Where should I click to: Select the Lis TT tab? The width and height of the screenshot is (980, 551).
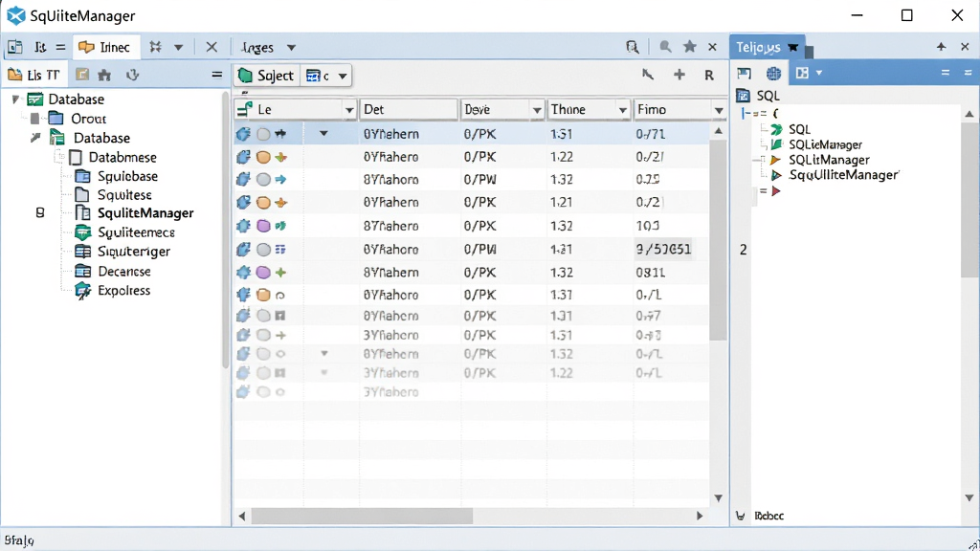point(34,75)
